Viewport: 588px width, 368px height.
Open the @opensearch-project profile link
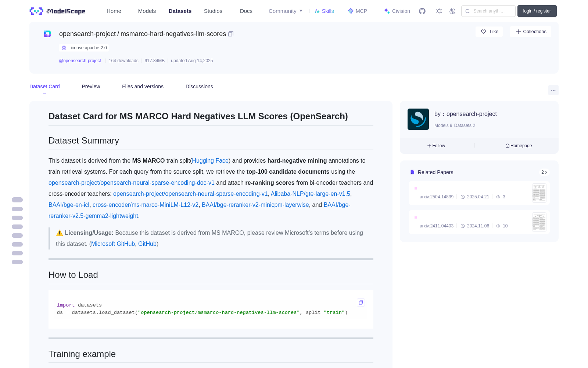click(80, 61)
